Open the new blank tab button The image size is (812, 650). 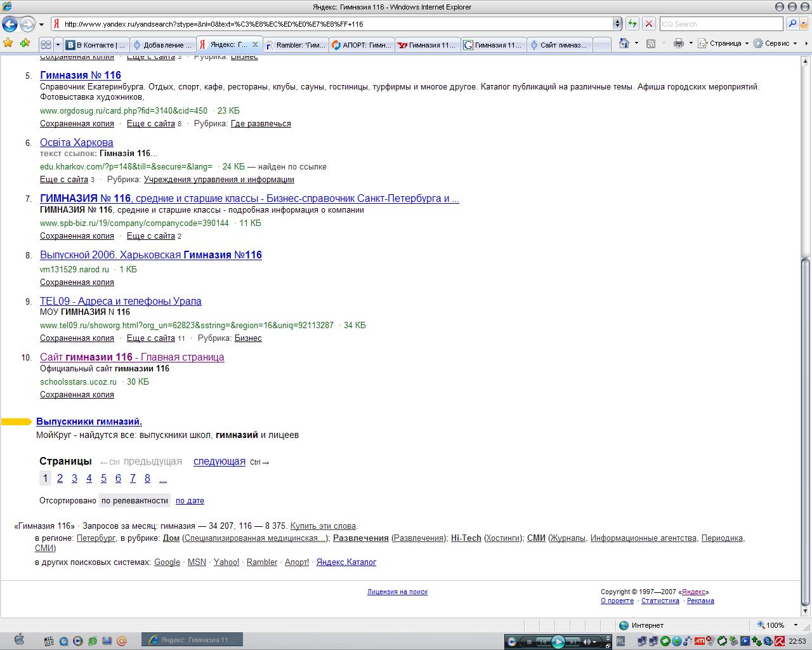click(x=601, y=44)
